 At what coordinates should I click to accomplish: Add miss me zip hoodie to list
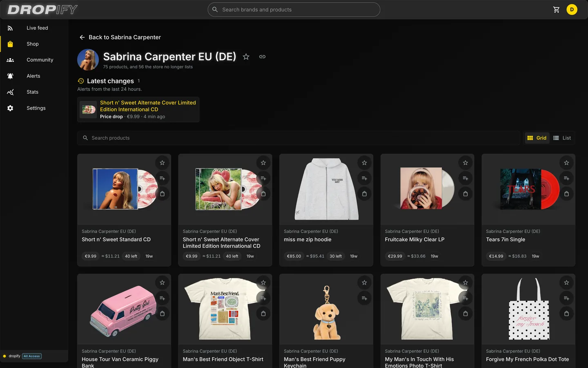(364, 178)
